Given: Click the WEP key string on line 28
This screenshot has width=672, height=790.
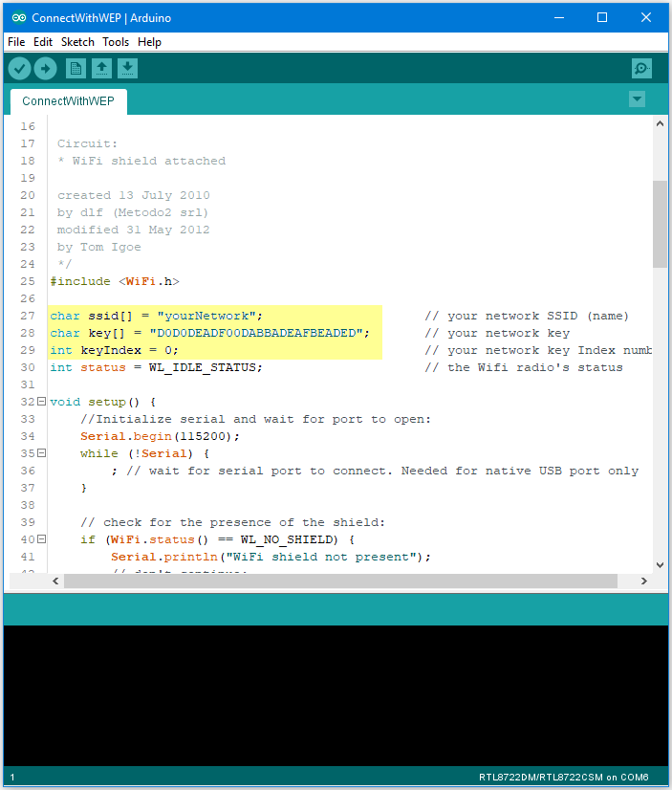Looking at the screenshot, I should 257,333.
